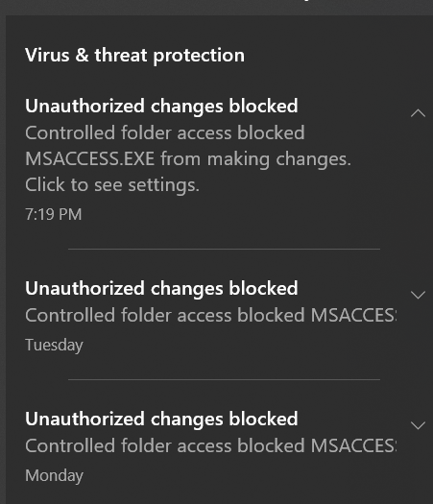Expand the Tuesday notification using its chevron
This screenshot has width=433, height=504.
(418, 295)
